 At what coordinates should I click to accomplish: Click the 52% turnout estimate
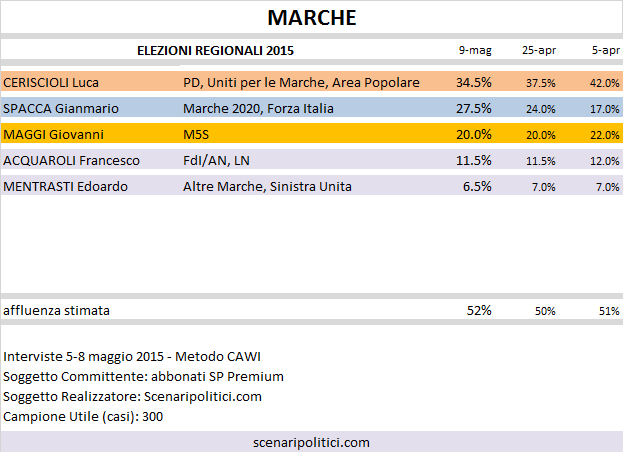coord(479,311)
